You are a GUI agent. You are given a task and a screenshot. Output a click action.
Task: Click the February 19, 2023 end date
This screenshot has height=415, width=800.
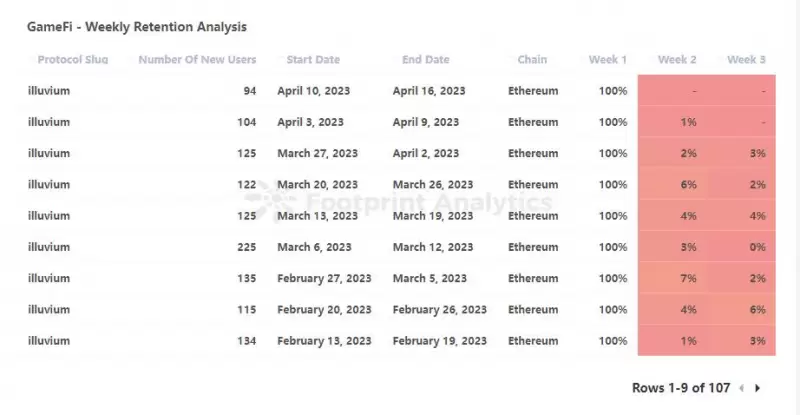[x=440, y=341]
